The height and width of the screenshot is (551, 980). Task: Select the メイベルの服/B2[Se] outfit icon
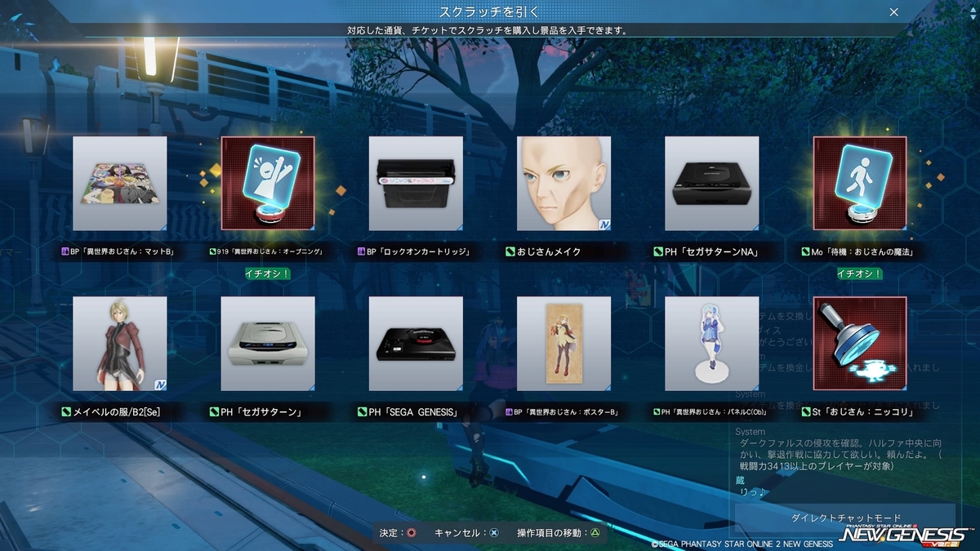120,344
